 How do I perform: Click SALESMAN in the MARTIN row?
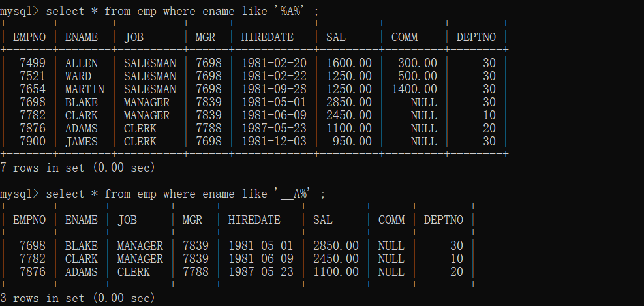(150, 89)
